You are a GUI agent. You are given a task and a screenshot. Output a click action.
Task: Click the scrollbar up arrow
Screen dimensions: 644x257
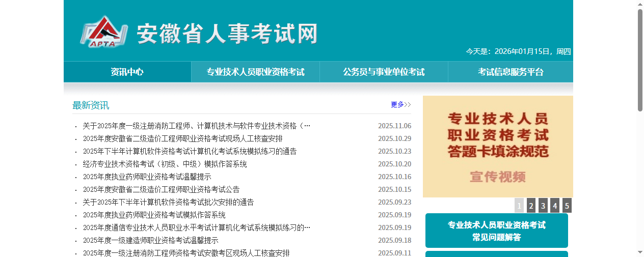pyautogui.click(x=640, y=4)
